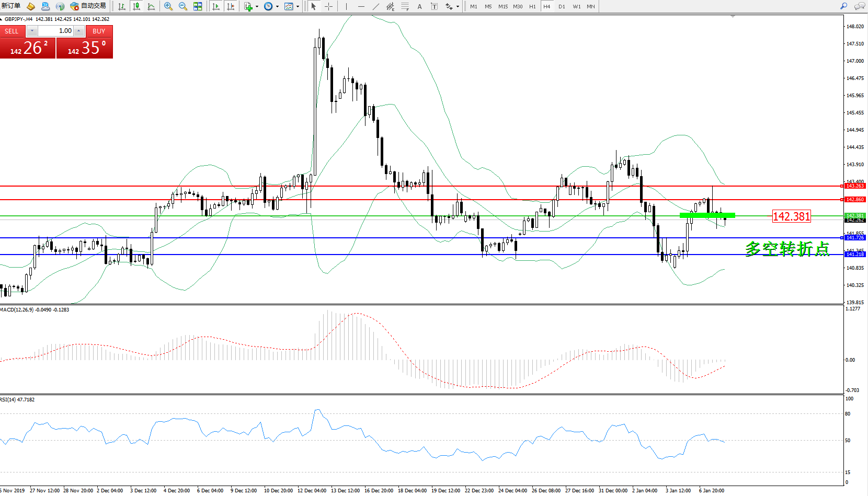This screenshot has width=868, height=496.
Task: Switch chart to candlestick mode
Action: tap(136, 6)
